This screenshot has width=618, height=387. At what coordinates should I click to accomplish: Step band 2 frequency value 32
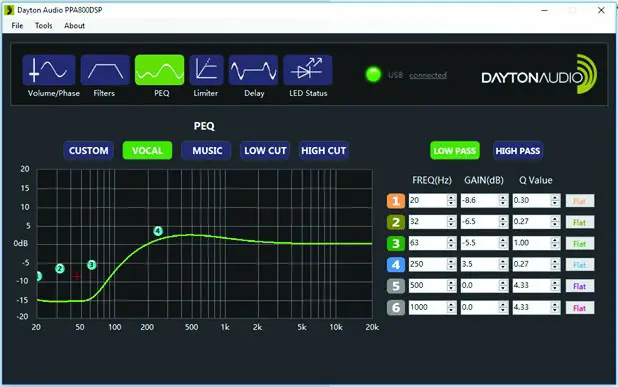452,222
